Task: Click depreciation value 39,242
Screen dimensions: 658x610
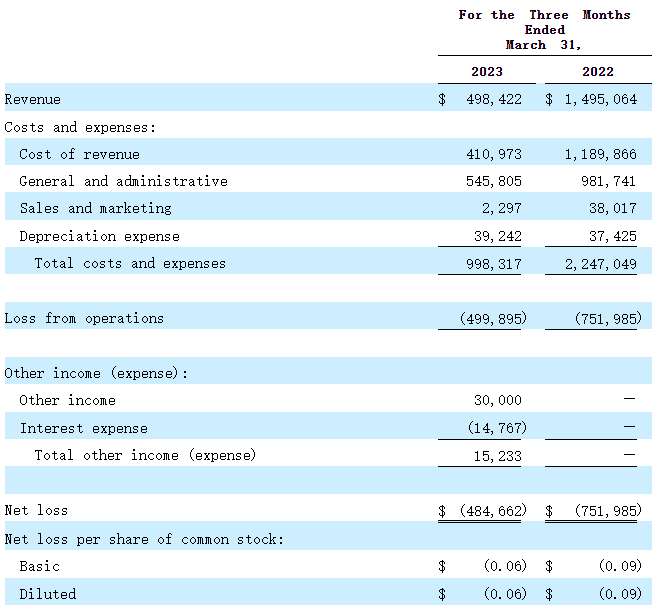Action: pyautogui.click(x=498, y=236)
